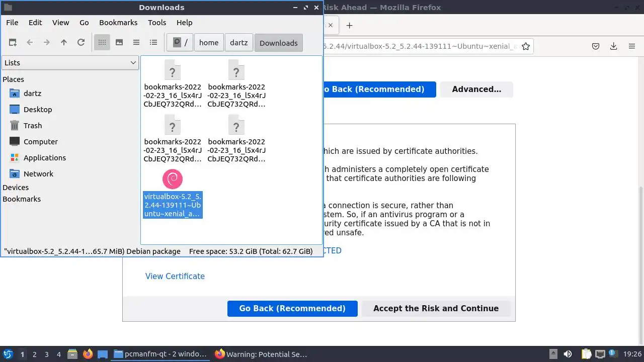Click the free space status bar text

[x=251, y=251]
